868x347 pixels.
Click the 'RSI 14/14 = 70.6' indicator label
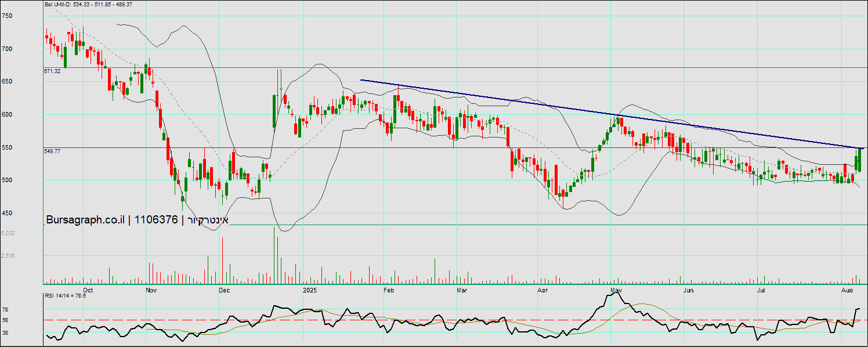coord(66,296)
